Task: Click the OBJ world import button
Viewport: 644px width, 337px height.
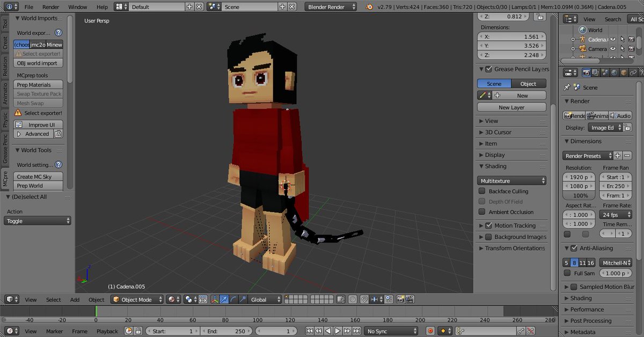Action: point(38,63)
